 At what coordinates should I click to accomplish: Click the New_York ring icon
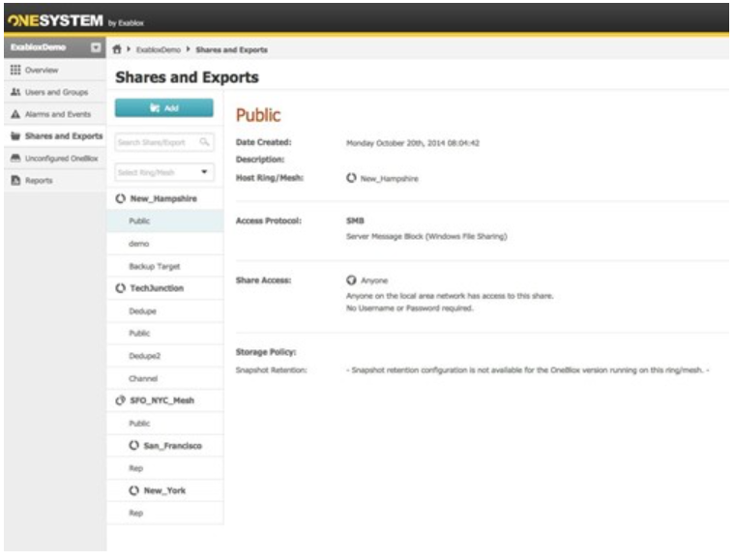click(133, 490)
